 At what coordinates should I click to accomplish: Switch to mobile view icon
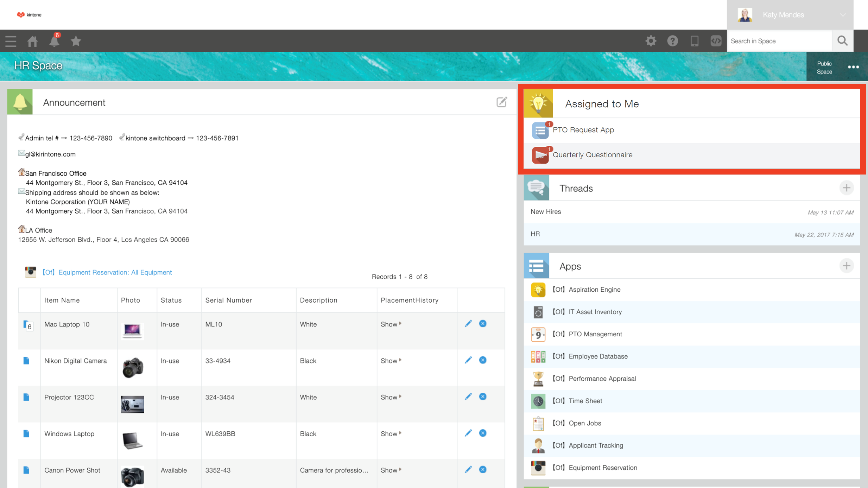pyautogui.click(x=694, y=41)
